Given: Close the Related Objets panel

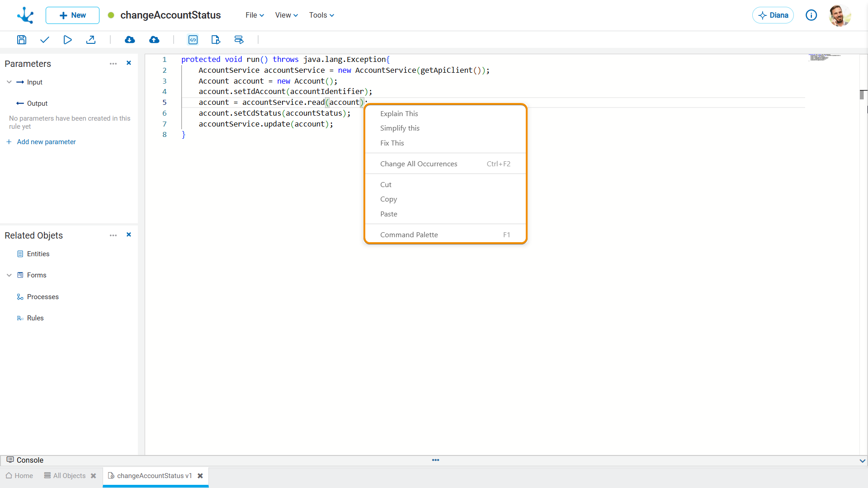Looking at the screenshot, I should pyautogui.click(x=129, y=235).
